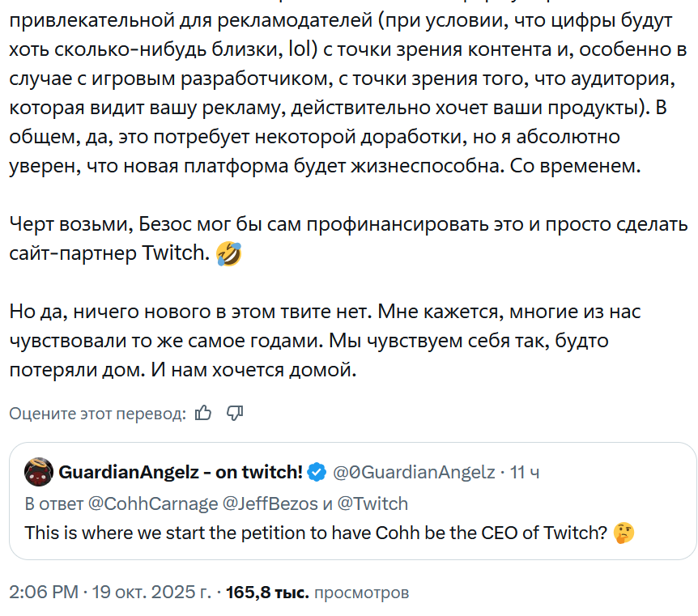
Task: Click the @0GuardianAngelz handle
Action: [413, 472]
